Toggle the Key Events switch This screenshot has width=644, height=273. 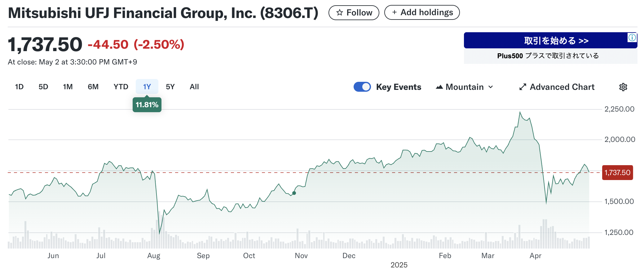click(x=362, y=87)
